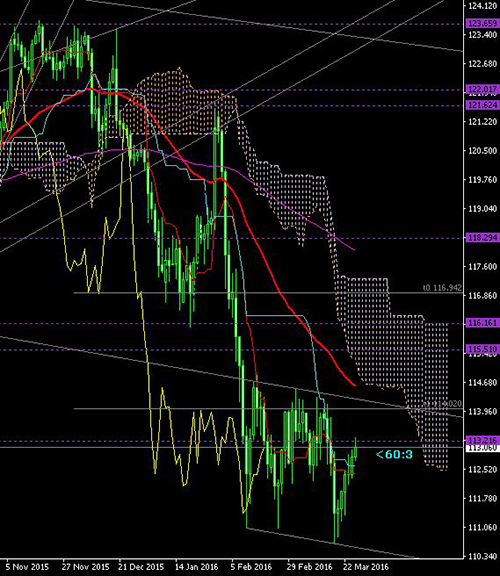Click the 27 Nov 2015 date label
The width and height of the screenshot is (500, 576).
pyautogui.click(x=85, y=567)
